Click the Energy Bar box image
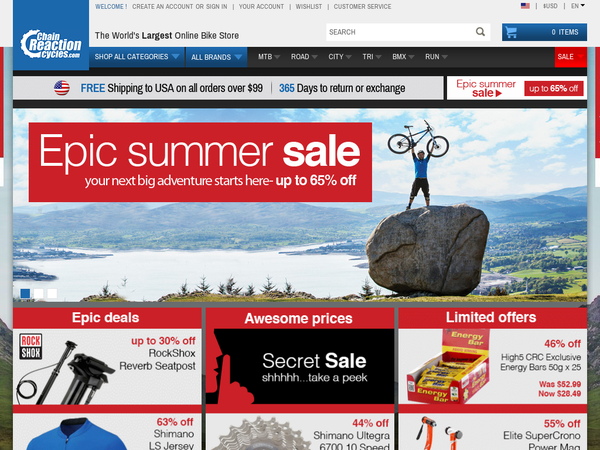The height and width of the screenshot is (450, 600). click(448, 367)
